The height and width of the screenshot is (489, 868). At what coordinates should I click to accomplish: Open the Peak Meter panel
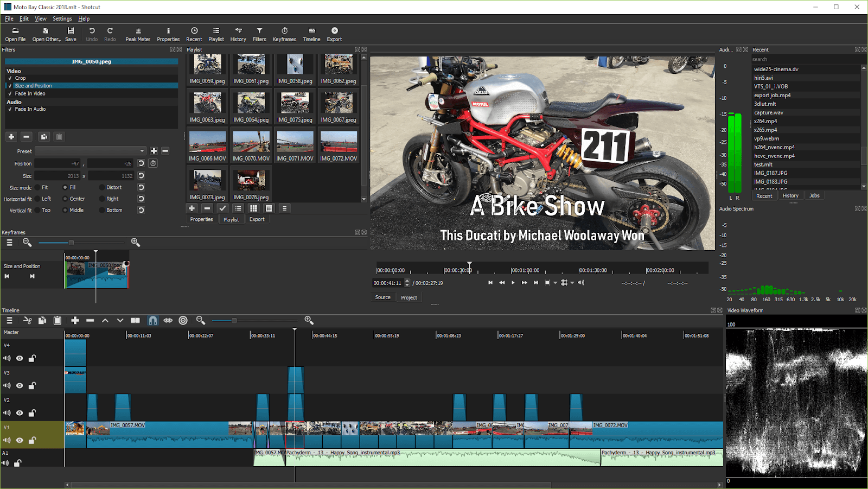pyautogui.click(x=138, y=34)
